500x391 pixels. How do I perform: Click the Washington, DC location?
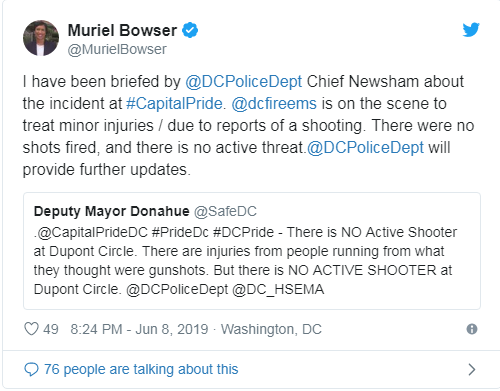[x=271, y=329]
